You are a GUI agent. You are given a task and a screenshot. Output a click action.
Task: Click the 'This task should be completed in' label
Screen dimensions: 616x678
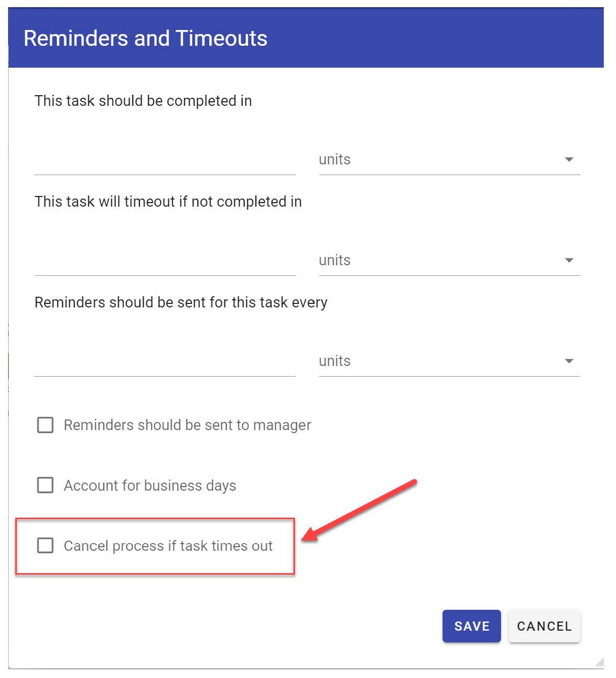click(x=143, y=101)
